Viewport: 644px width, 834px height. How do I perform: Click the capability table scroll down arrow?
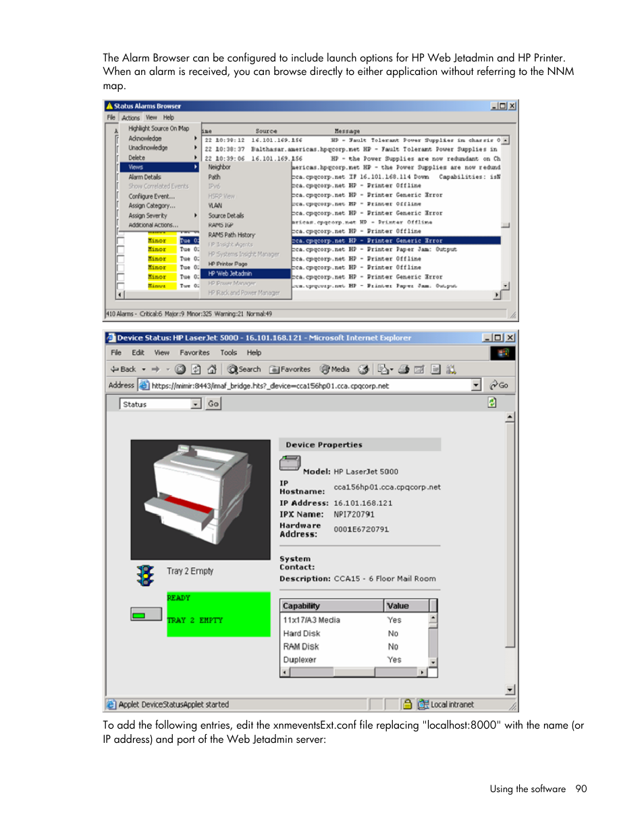[433, 662]
